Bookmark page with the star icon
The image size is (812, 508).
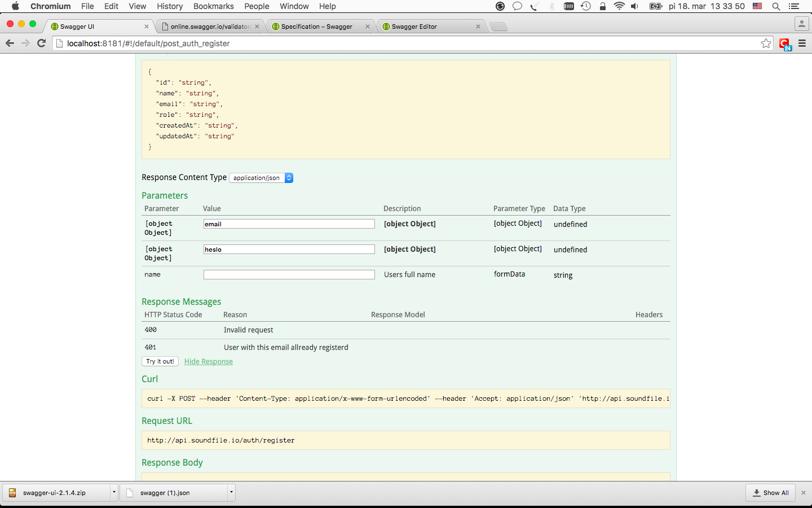click(x=766, y=43)
